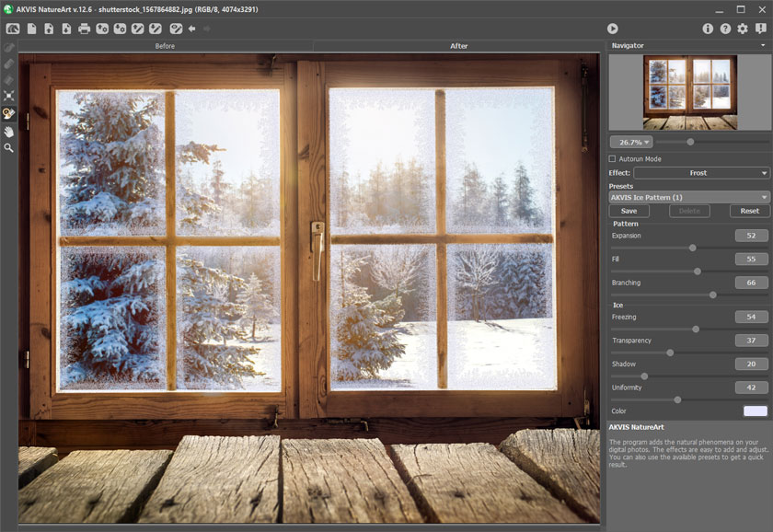Click the greyed Delete preset button
773x532 pixels.
click(689, 211)
